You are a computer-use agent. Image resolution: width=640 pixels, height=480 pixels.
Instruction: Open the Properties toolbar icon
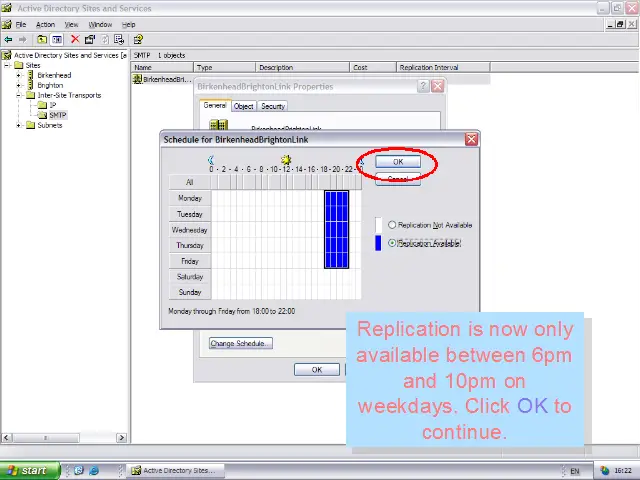point(90,40)
